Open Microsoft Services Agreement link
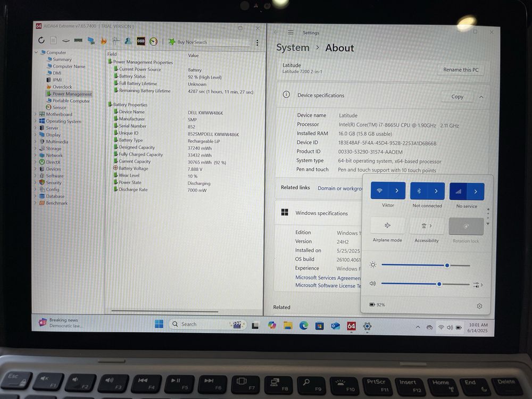Screen dimensions: 532x399 tap(328, 278)
